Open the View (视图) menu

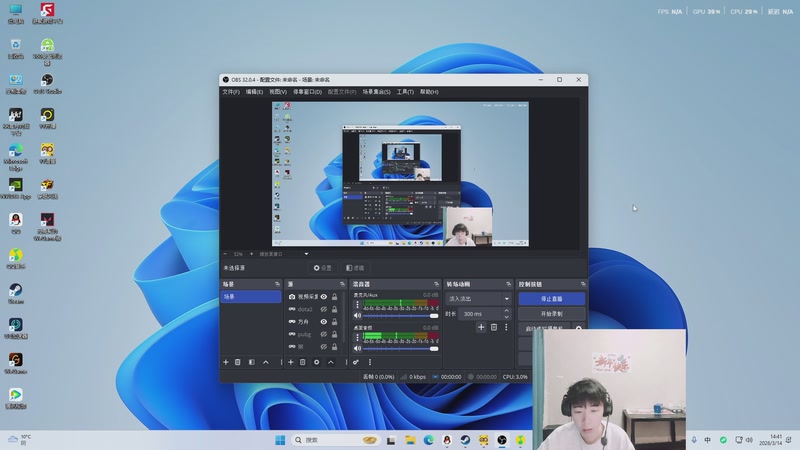(x=278, y=92)
